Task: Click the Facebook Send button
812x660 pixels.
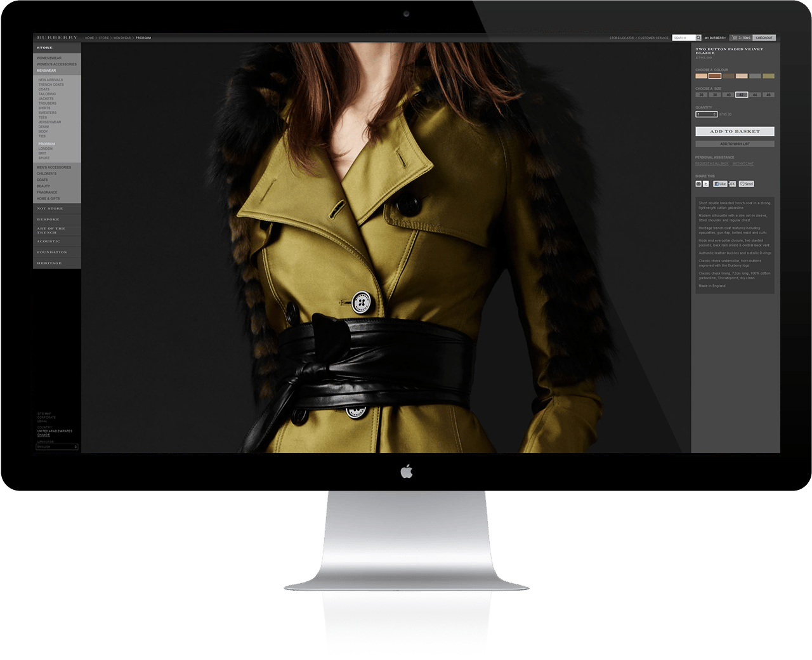Action: pos(747,184)
